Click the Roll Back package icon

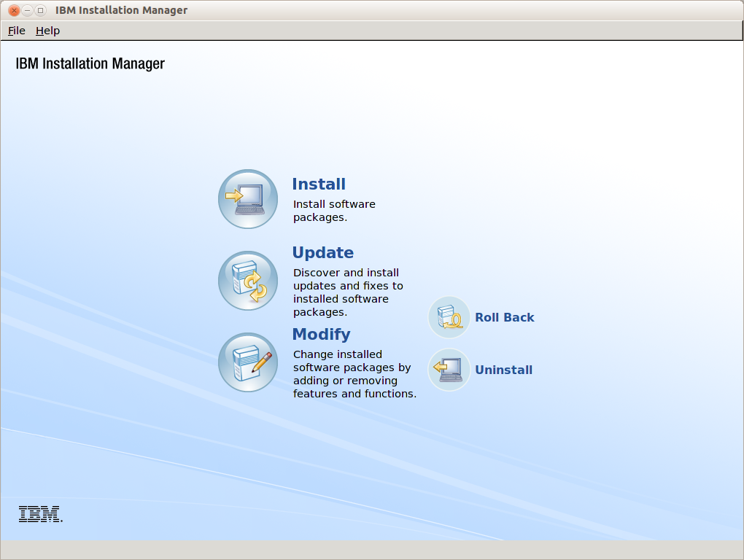[449, 317]
